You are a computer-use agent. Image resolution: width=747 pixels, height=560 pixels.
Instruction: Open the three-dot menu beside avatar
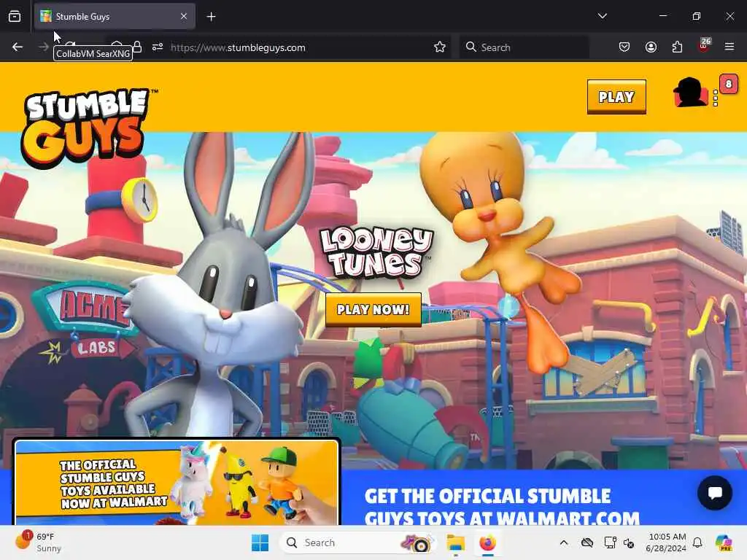[x=715, y=98]
